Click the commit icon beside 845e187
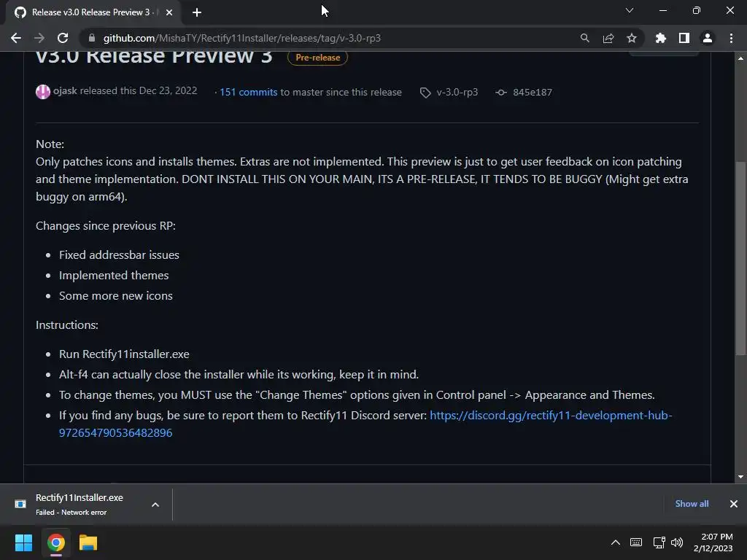This screenshot has width=747, height=560. [x=500, y=93]
